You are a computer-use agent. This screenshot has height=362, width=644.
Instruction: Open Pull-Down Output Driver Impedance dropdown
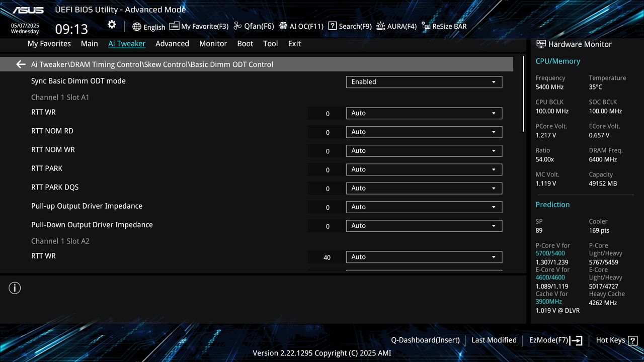[x=424, y=226]
